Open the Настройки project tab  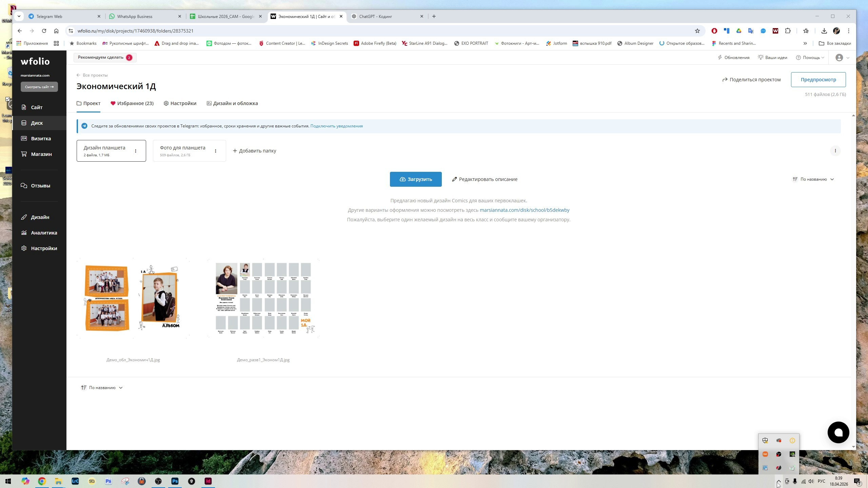tap(180, 103)
